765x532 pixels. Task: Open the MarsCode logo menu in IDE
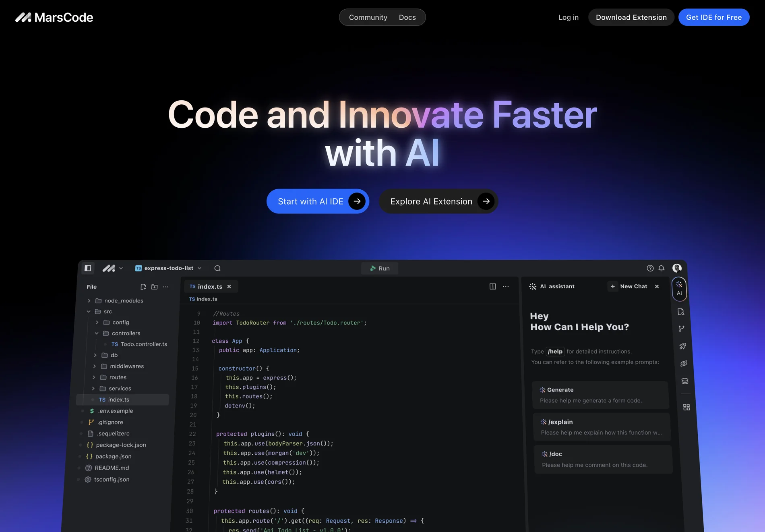113,268
